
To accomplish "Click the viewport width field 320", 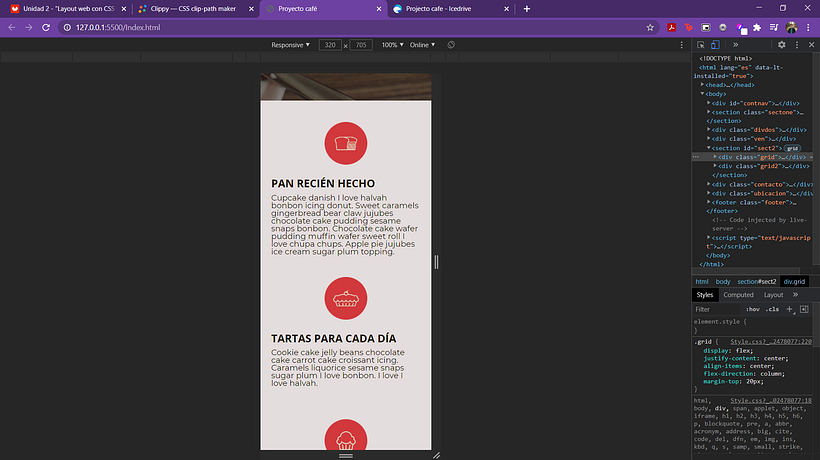I will pos(330,45).
